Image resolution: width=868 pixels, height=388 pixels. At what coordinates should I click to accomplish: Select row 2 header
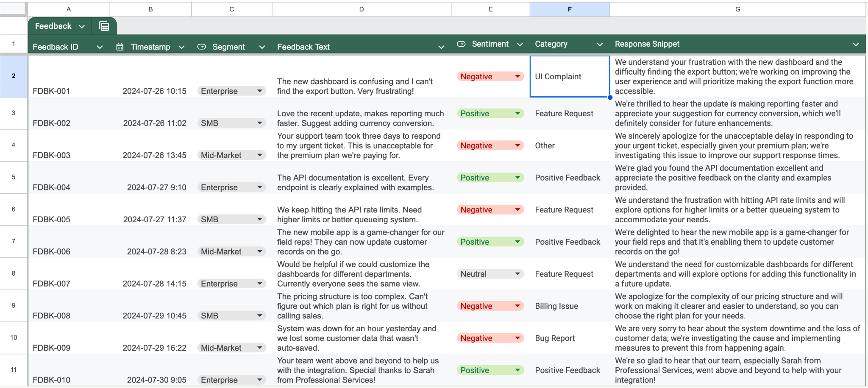click(14, 76)
